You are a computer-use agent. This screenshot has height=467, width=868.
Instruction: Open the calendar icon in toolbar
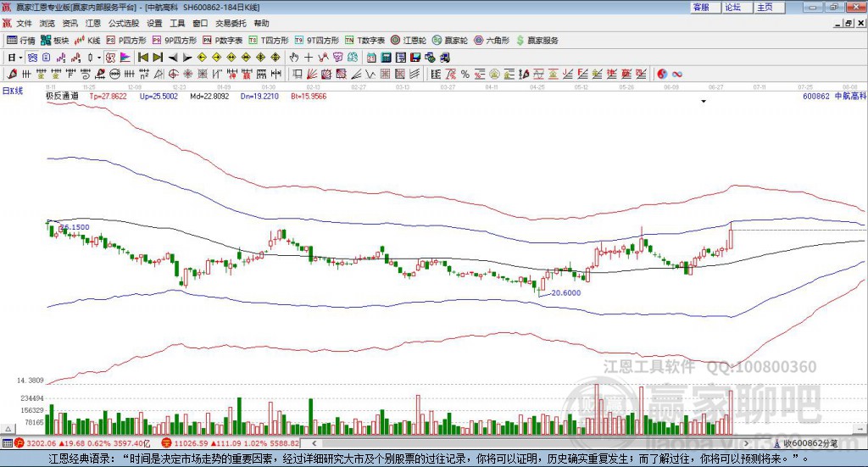371,58
